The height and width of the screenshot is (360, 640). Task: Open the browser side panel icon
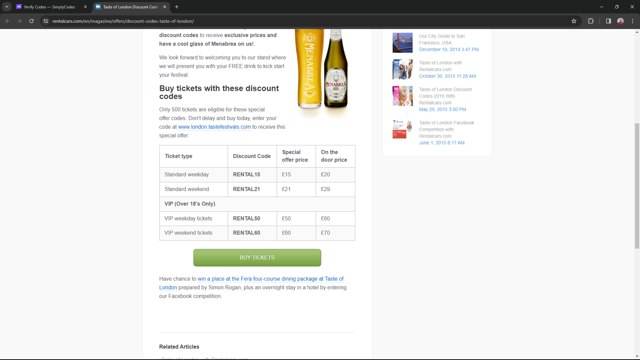point(608,21)
